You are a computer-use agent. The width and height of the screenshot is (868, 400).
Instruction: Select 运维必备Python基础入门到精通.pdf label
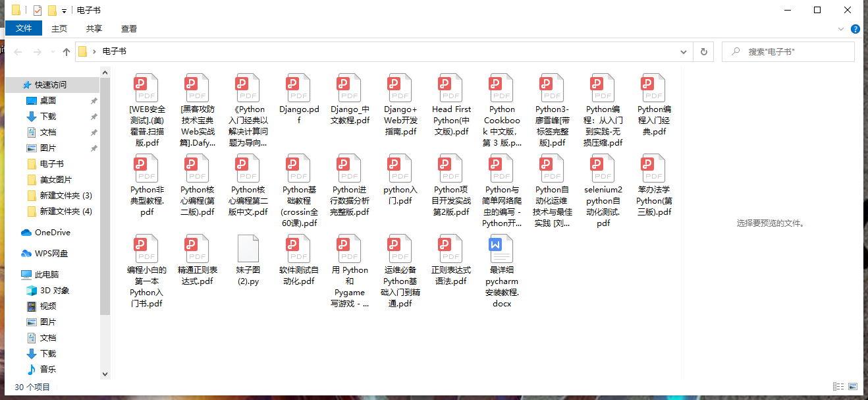[400, 287]
